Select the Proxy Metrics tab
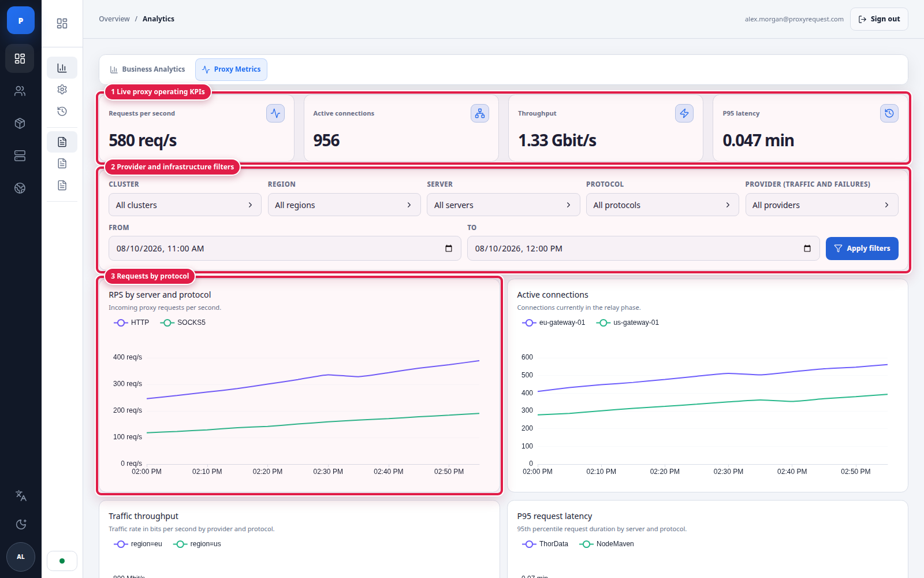The width and height of the screenshot is (924, 578). pyautogui.click(x=231, y=69)
